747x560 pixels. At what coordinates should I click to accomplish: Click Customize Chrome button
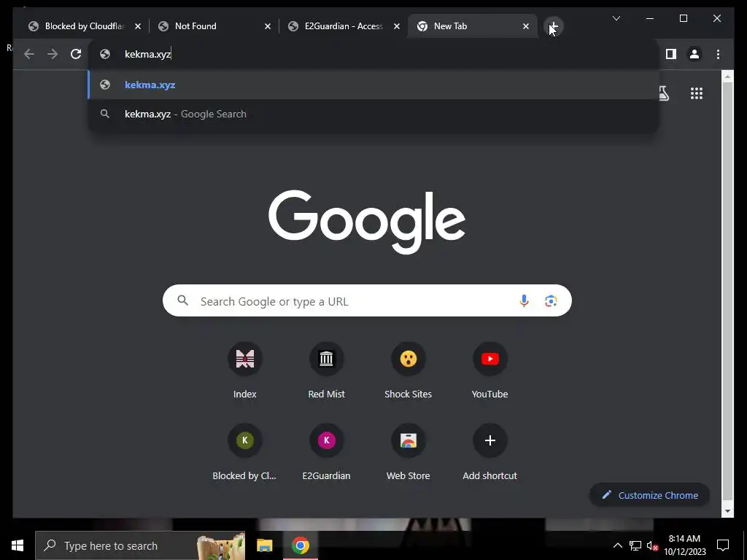click(650, 495)
